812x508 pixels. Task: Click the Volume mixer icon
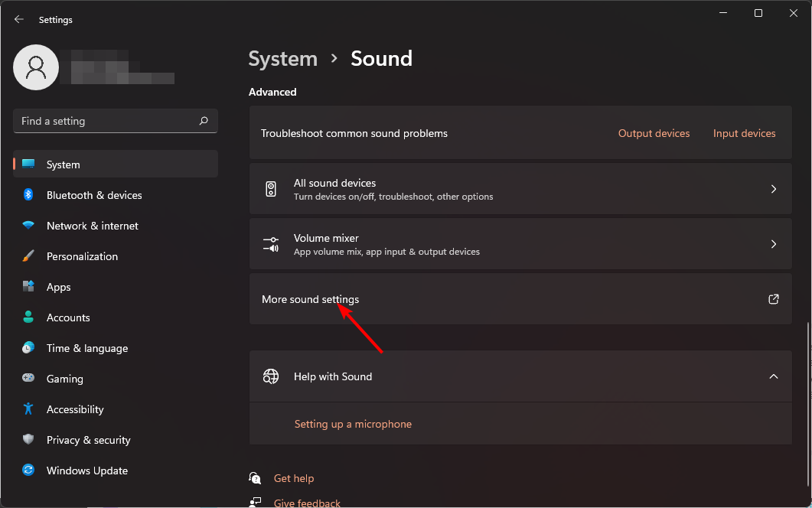tap(271, 243)
